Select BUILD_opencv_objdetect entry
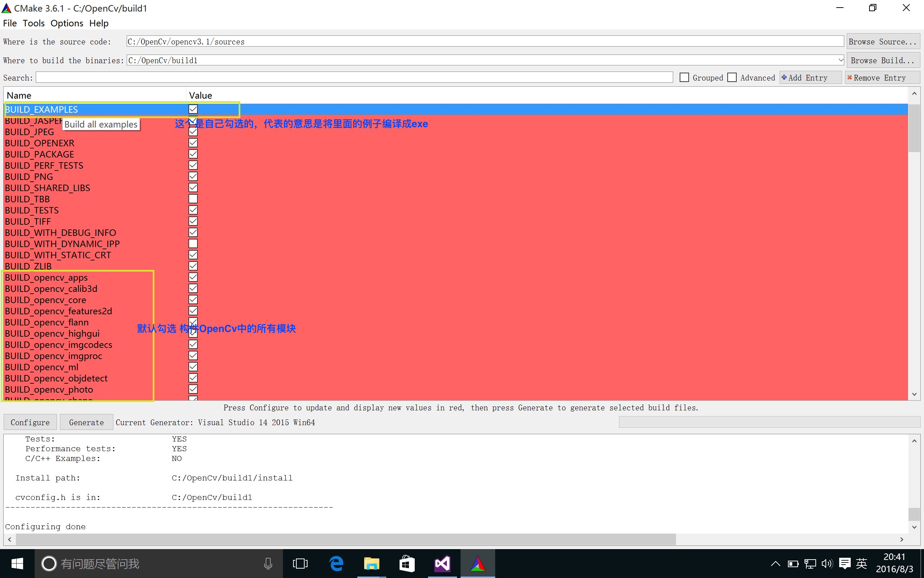This screenshot has height=578, width=924. tap(456, 378)
